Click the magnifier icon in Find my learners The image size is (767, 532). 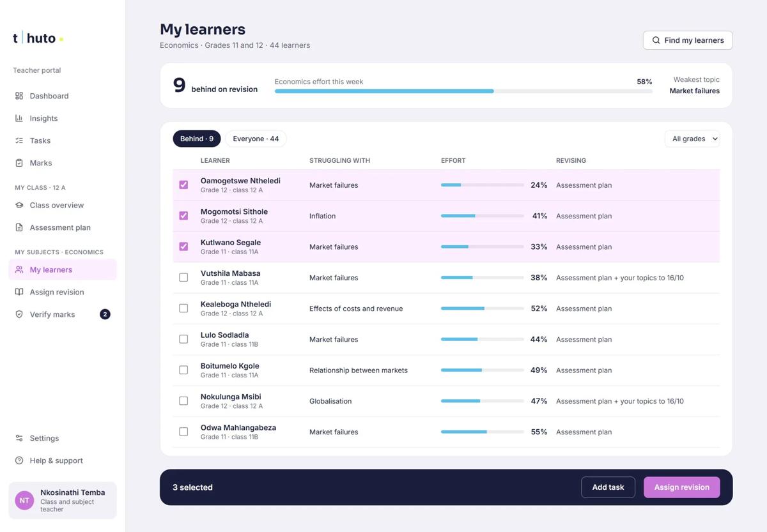click(656, 40)
